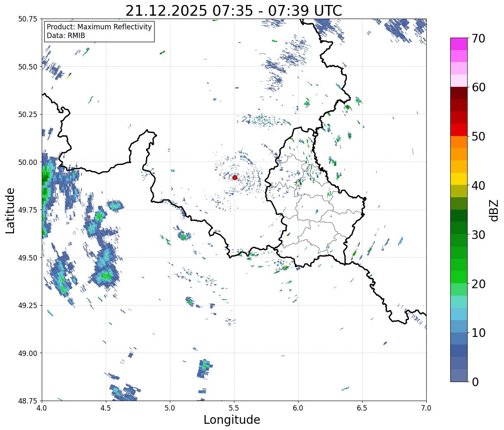
Task: Click the latitude tick label 49.50
Action: tap(28, 258)
